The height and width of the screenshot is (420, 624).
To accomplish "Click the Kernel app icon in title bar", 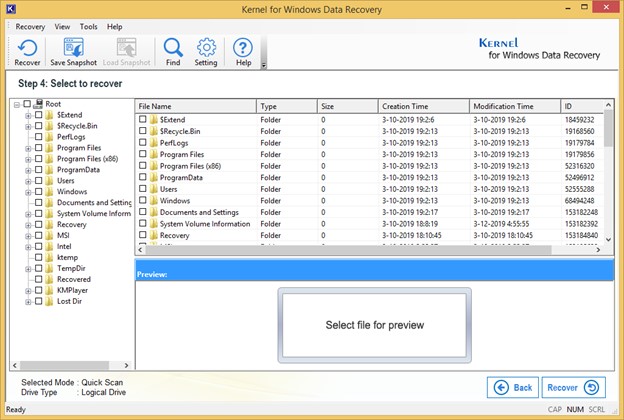I will (11, 8).
